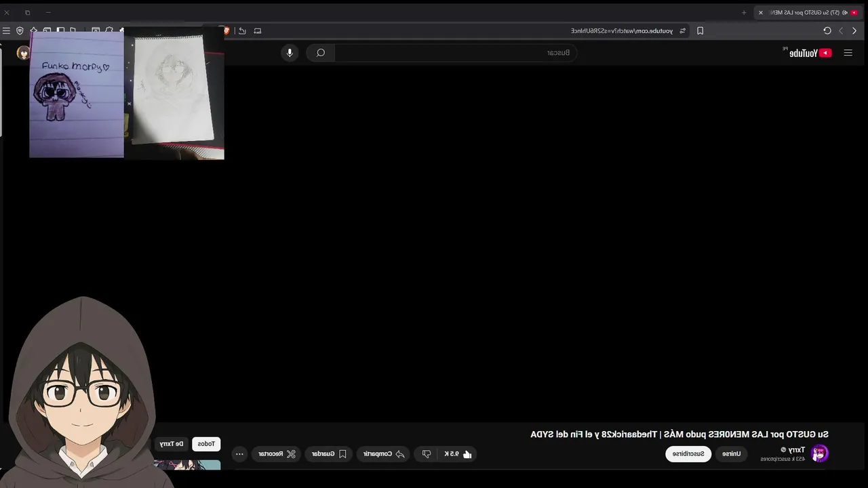868x488 pixels.
Task: Click the Unirse join button
Action: 732,454
